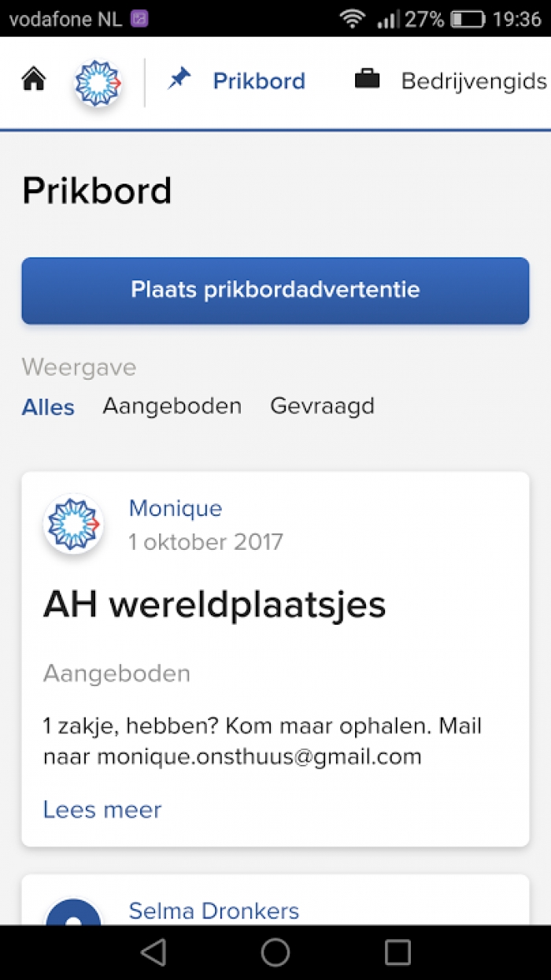Select the Alles view filter
The width and height of the screenshot is (551, 980).
point(48,407)
